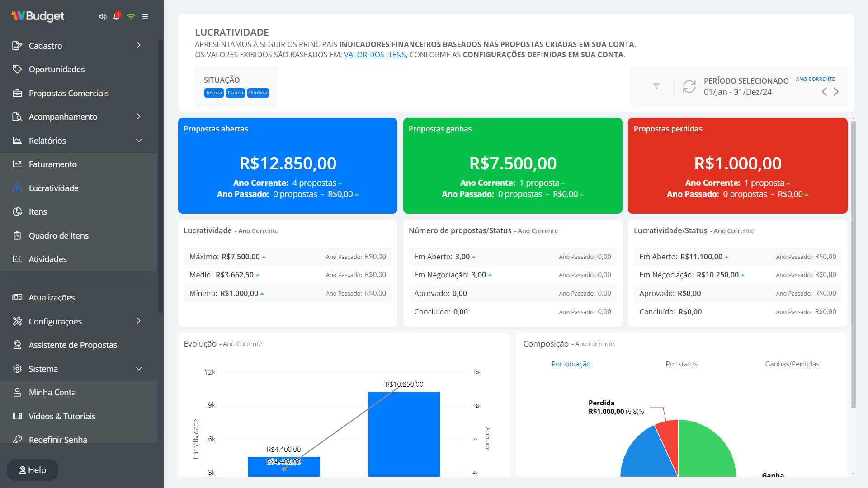Open notifications bell icon

[x=116, y=16]
